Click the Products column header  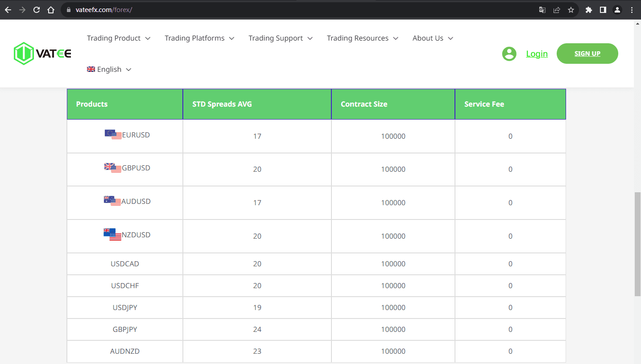[125, 104]
